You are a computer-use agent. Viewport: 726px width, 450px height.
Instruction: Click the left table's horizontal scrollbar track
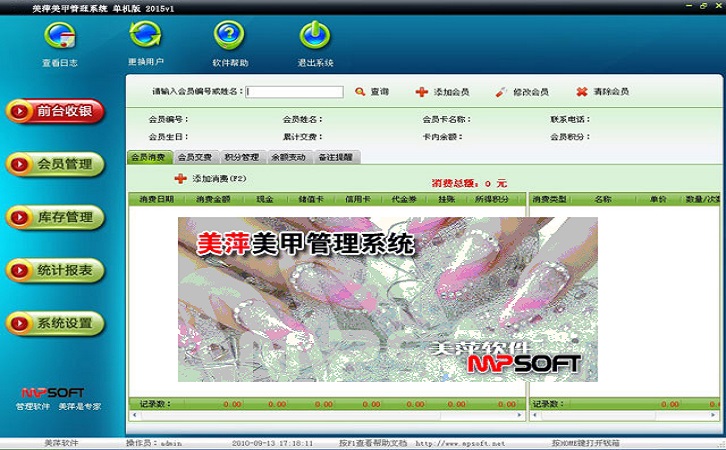327,415
